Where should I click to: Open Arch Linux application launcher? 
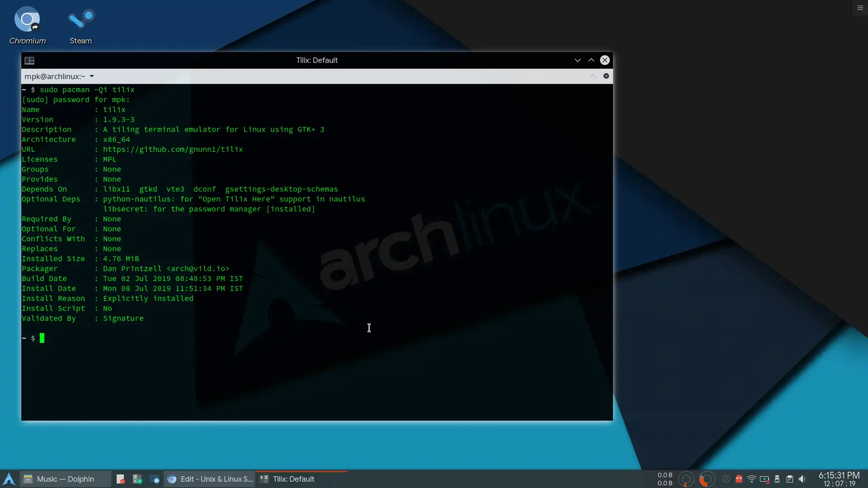[x=9, y=479]
